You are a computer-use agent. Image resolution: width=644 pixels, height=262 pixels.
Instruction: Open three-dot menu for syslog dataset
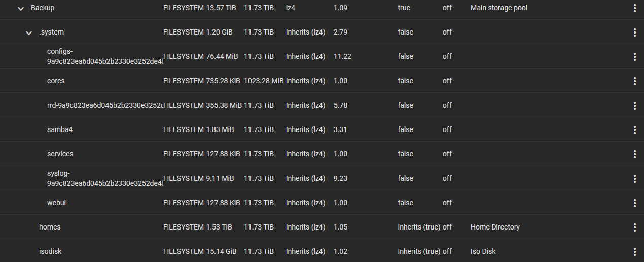pos(634,179)
